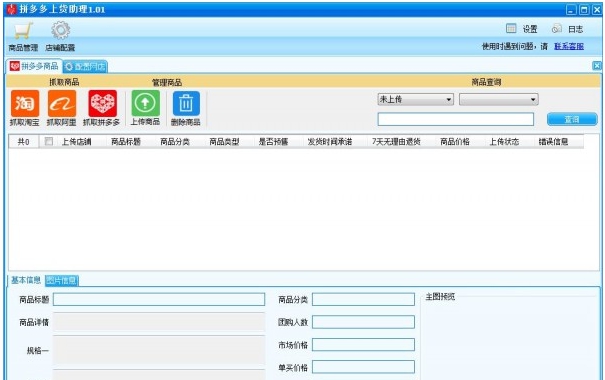This screenshot has width=605, height=380.
Task: Click the 抓取阿里 icon
Action: 62,103
